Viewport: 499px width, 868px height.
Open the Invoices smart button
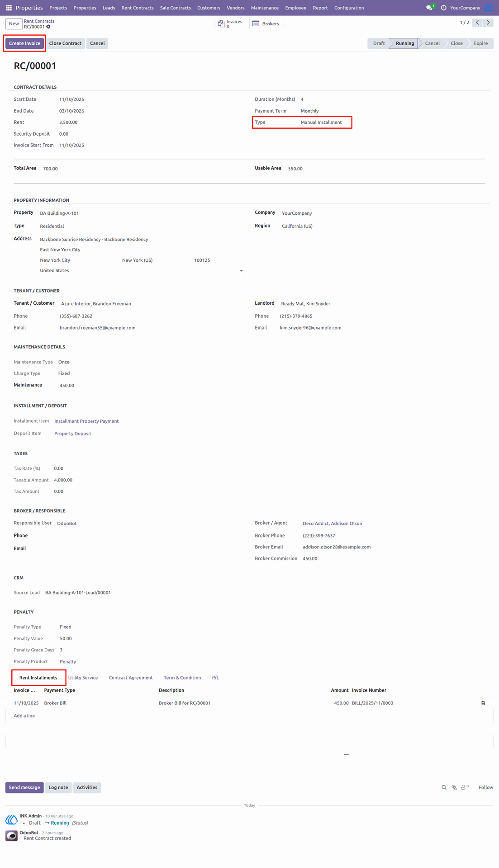(x=230, y=24)
